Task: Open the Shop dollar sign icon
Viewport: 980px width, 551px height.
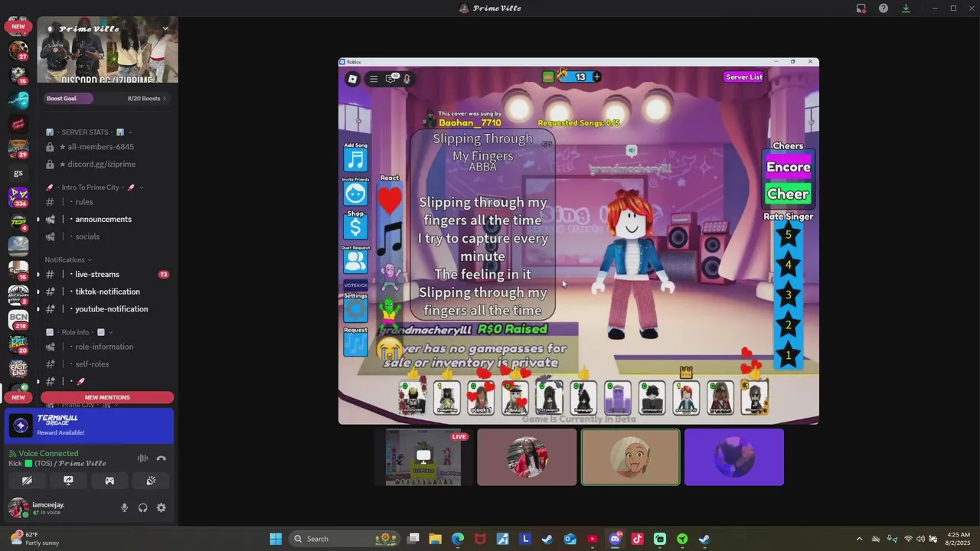Action: tap(355, 227)
